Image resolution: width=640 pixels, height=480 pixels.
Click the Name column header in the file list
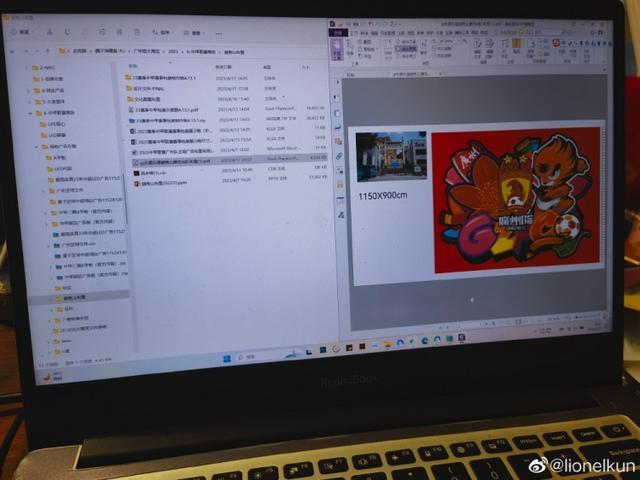pos(133,66)
